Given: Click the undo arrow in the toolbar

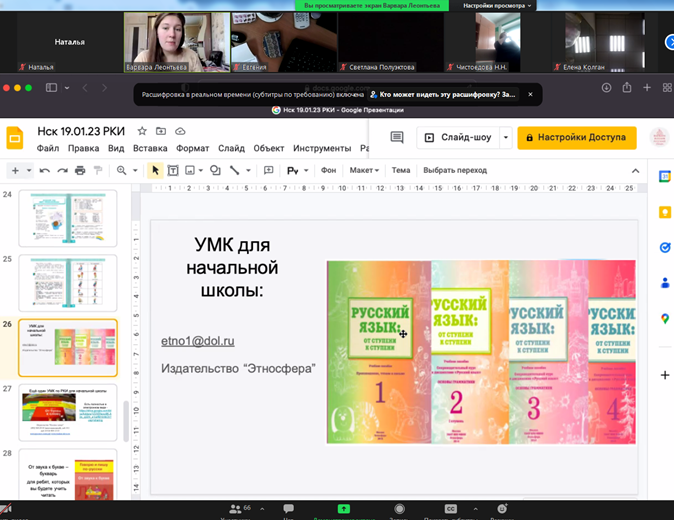Looking at the screenshot, I should click(47, 171).
